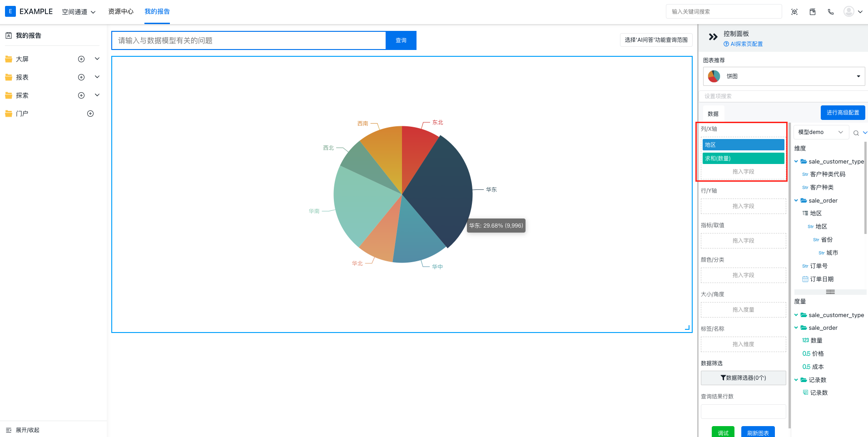Open the user avatar menu

(x=853, y=11)
